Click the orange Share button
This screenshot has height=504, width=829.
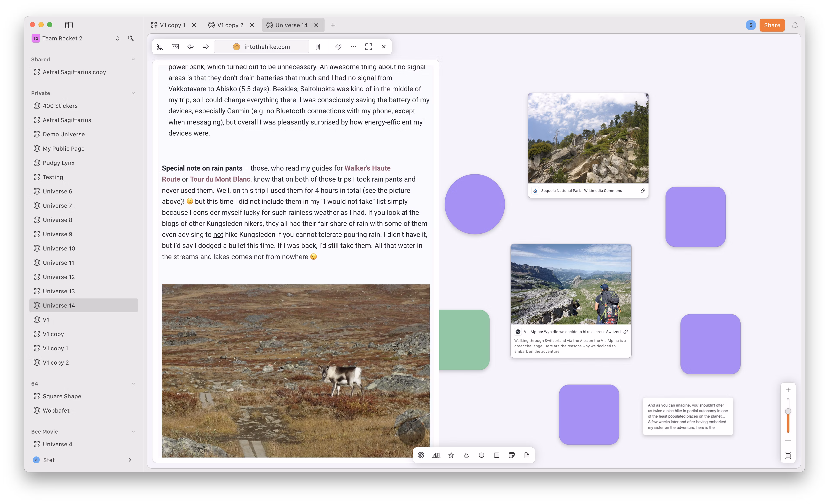coord(772,25)
